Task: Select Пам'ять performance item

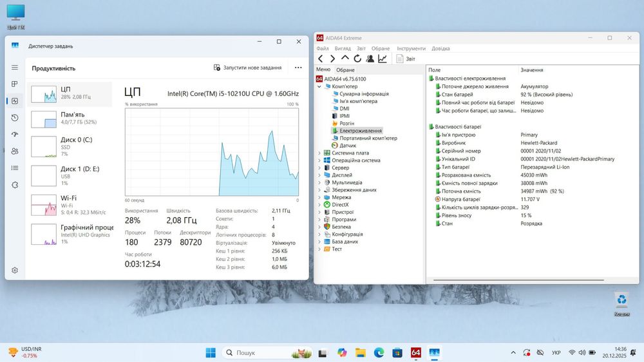Action: tap(70, 119)
